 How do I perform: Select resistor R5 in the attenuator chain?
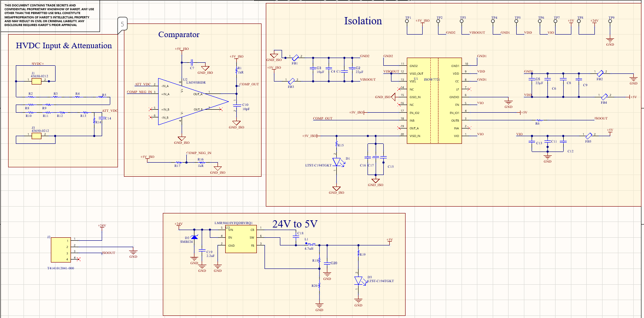click(x=101, y=97)
